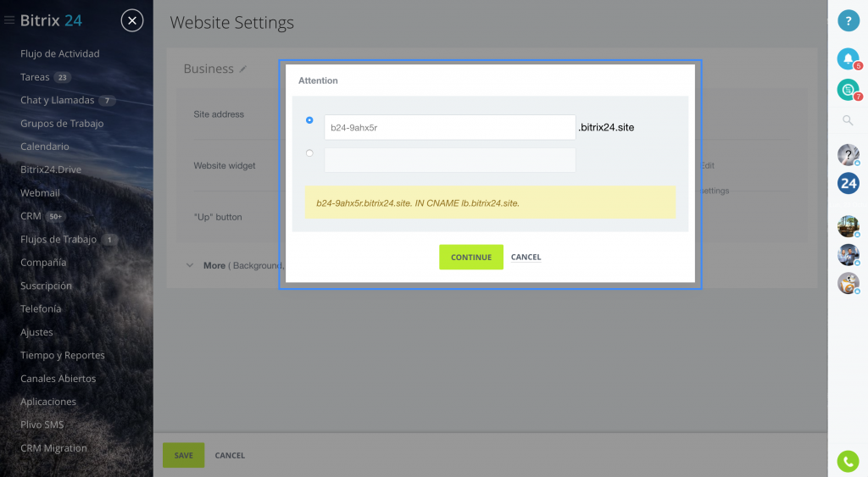Expand the More section chevron
This screenshot has height=477, width=868.
(190, 266)
